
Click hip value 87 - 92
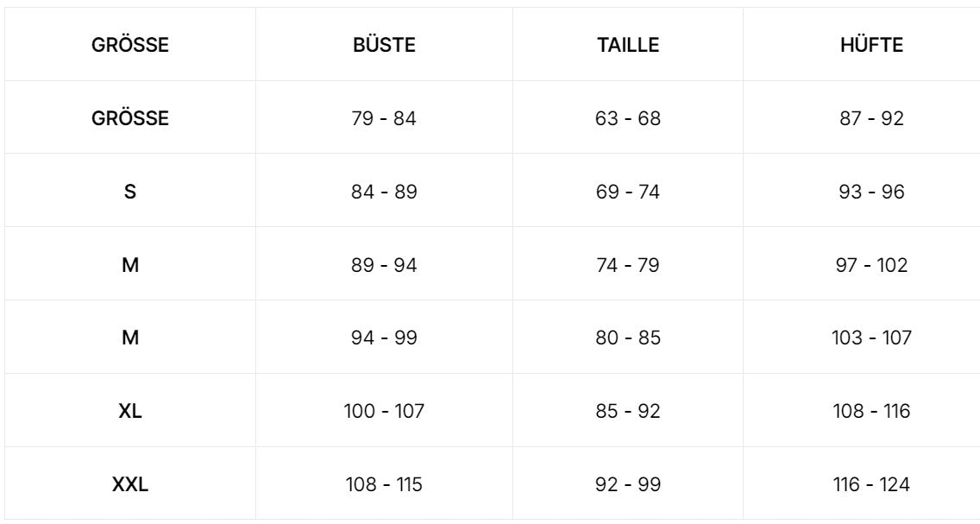click(871, 118)
